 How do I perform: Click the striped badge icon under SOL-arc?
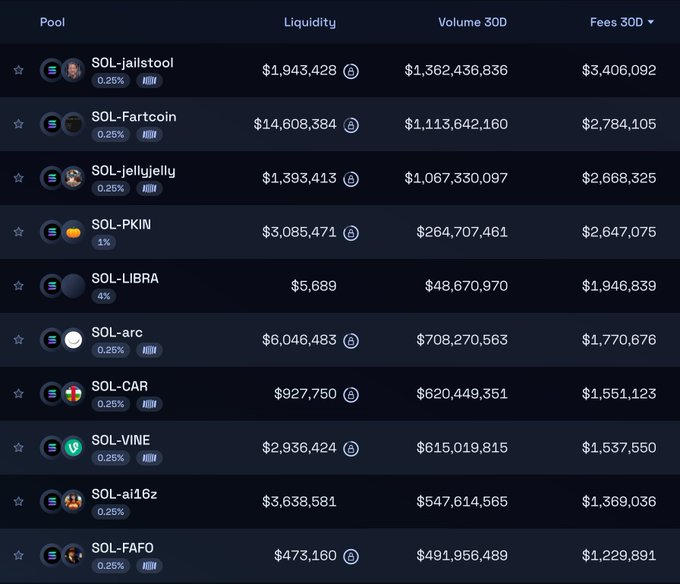coord(149,350)
